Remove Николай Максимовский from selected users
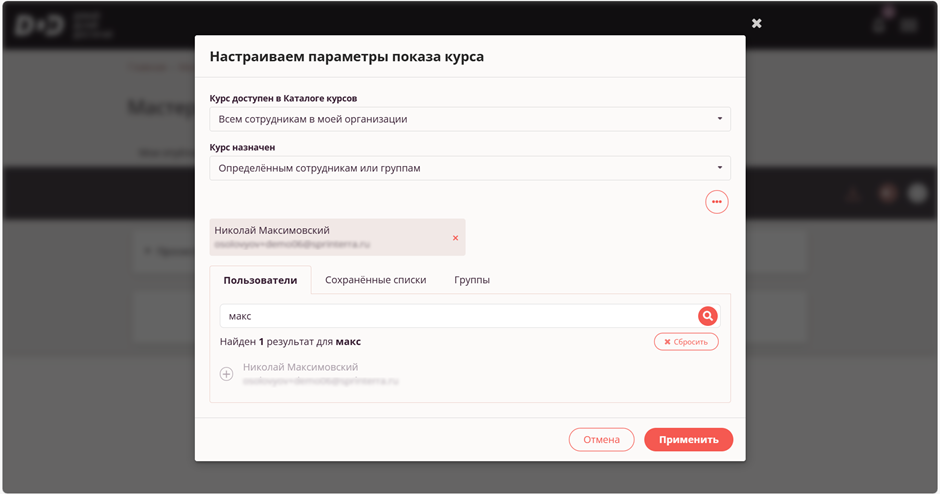The image size is (940, 494). tap(456, 238)
